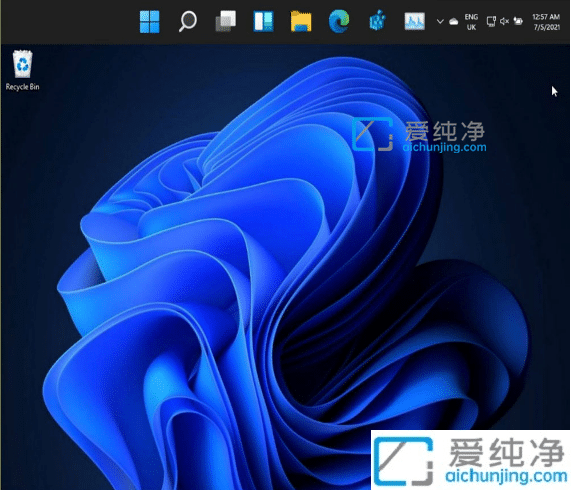This screenshot has height=490, width=571.
Task: Switch the ENG UK input language
Action: click(471, 22)
